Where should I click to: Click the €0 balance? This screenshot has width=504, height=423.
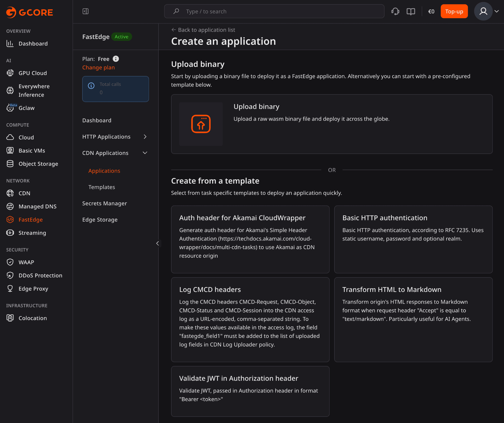[431, 11]
